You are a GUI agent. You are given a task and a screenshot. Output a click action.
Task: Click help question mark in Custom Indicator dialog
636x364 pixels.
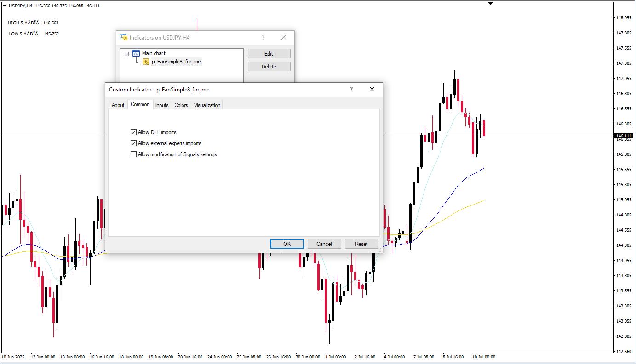coord(351,90)
